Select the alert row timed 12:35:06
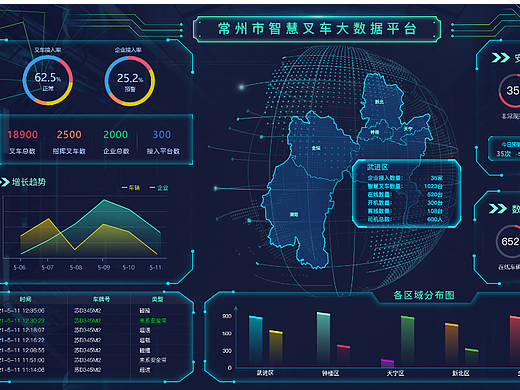This screenshot has width=520, height=390. (96, 311)
